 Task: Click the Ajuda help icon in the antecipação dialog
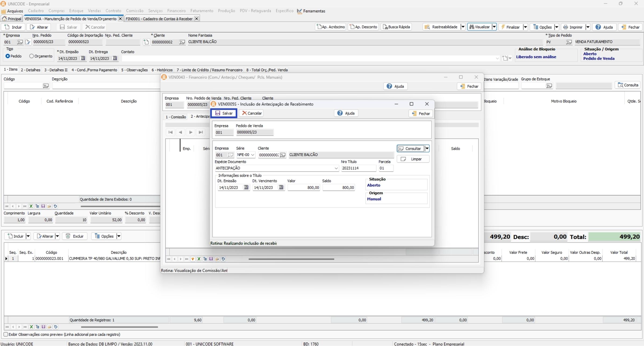click(x=340, y=113)
